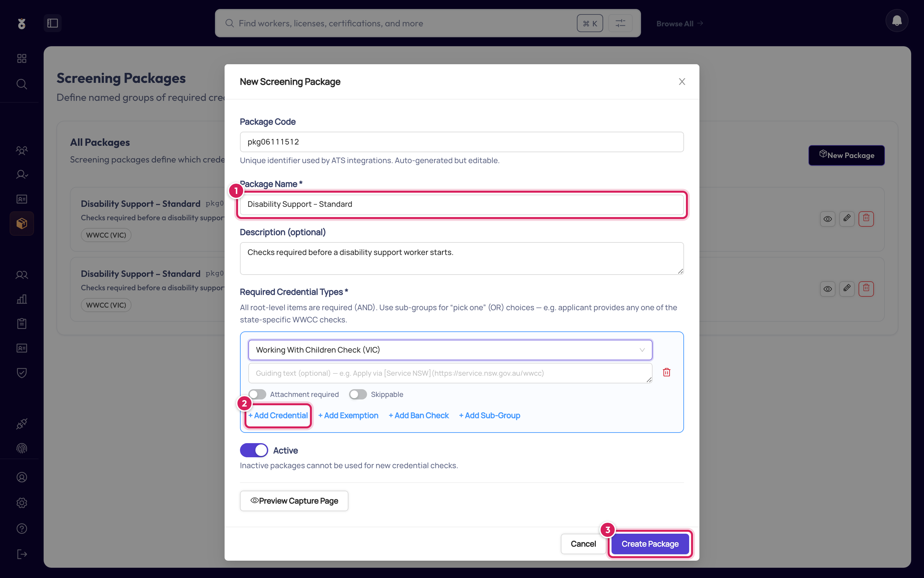Click WWCC (VIC) tag on second package
This screenshot has height=578, width=924.
106,305
